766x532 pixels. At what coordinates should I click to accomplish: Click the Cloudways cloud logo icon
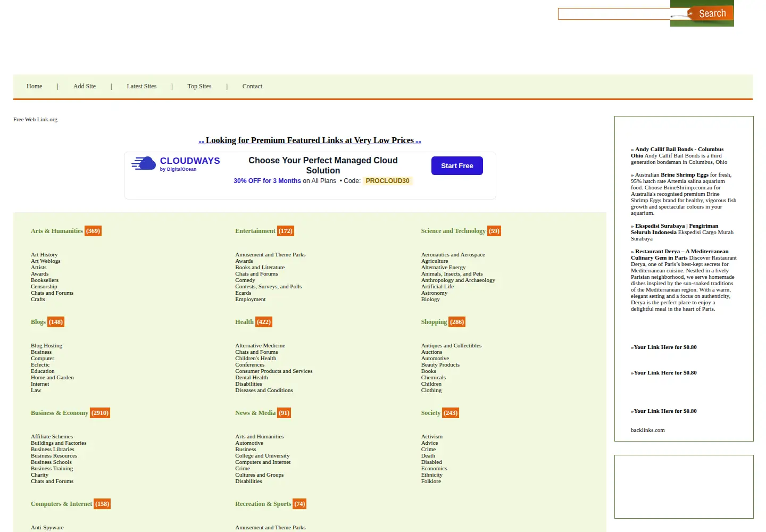144,163
